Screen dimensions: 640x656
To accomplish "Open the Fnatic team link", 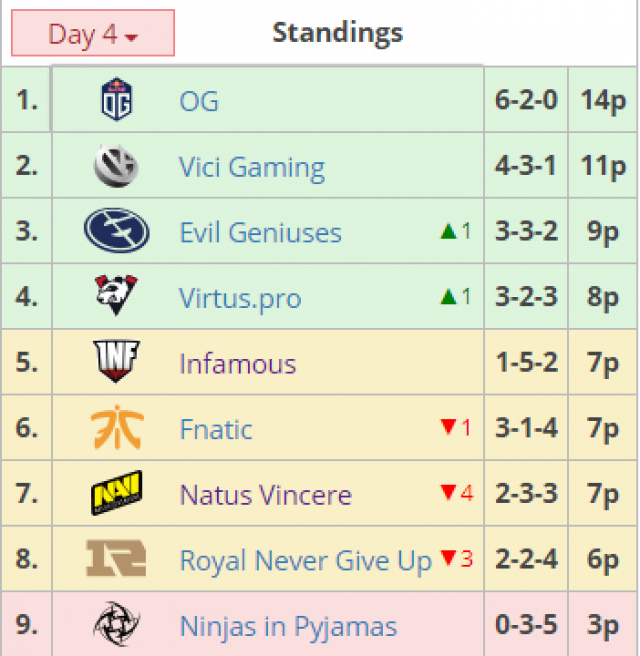I will tap(216, 429).
